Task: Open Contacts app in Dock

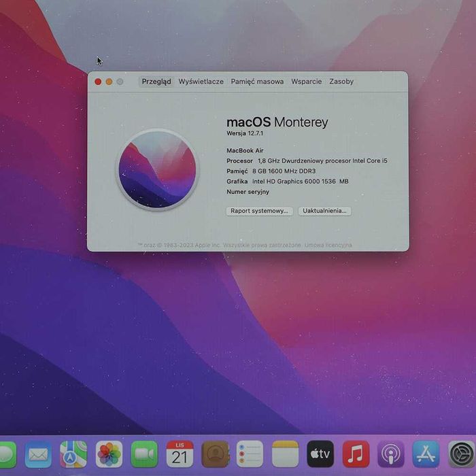Action: click(215, 454)
